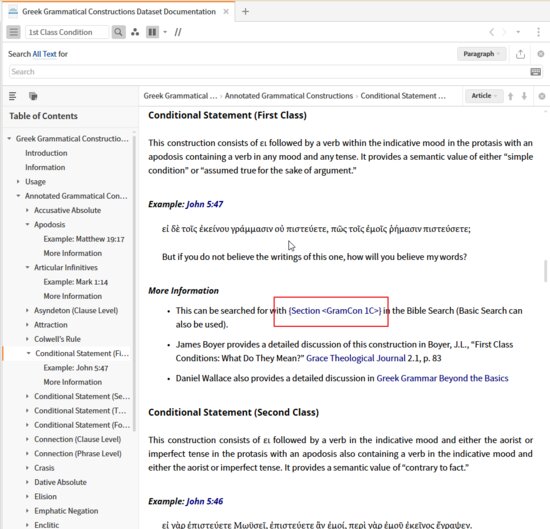Open the Grace Theological Journal link
550x529 pixels.
click(356, 358)
